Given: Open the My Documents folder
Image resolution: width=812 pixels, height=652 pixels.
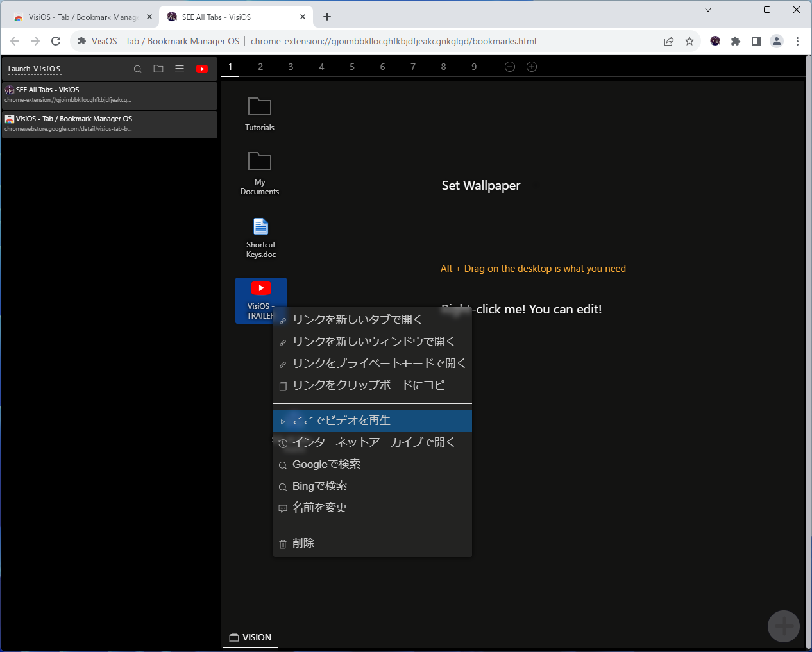Looking at the screenshot, I should (x=259, y=163).
